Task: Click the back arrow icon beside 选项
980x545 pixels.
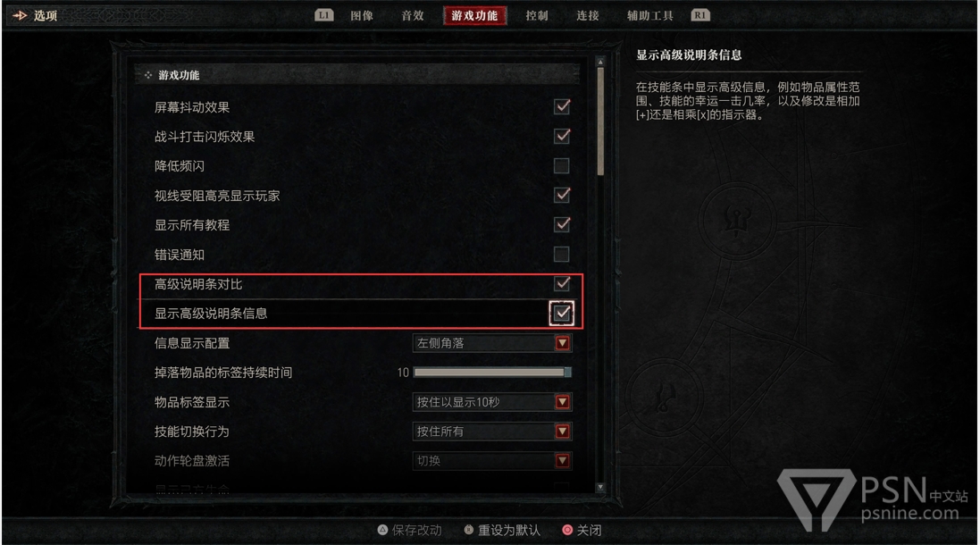Action: (x=20, y=15)
